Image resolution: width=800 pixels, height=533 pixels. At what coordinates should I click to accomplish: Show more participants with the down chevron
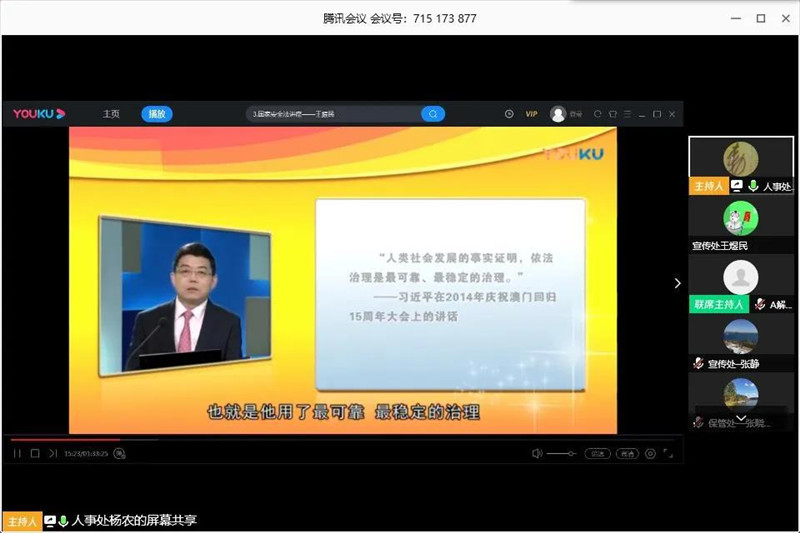click(x=741, y=418)
